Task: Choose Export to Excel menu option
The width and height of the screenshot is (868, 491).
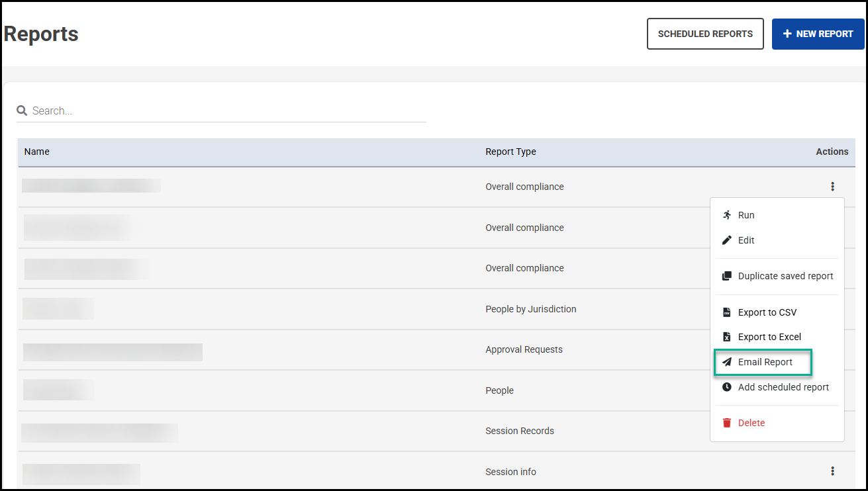Action: 769,337
